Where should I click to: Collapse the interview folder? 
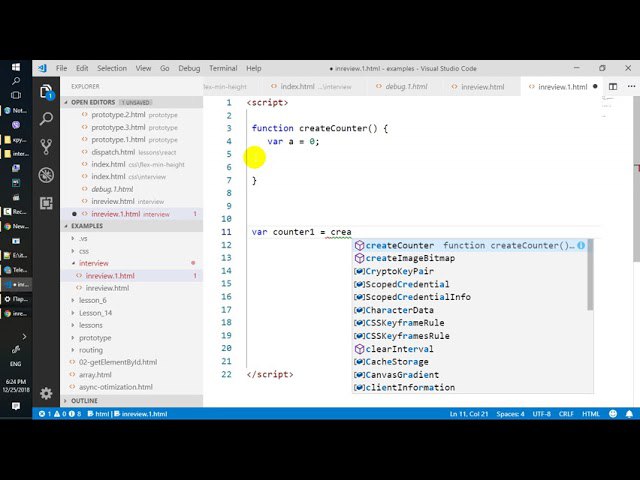pos(93,263)
